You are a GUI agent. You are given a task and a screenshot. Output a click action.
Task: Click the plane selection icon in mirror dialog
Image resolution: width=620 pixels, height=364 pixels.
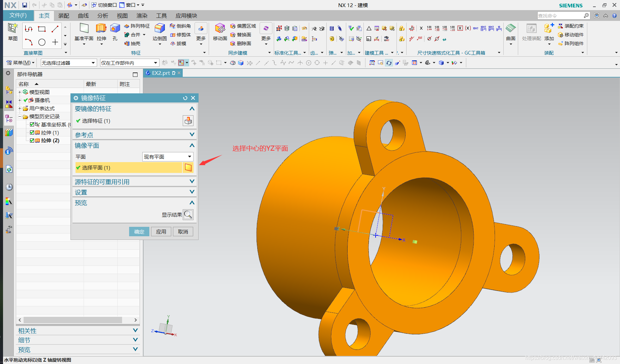click(188, 168)
